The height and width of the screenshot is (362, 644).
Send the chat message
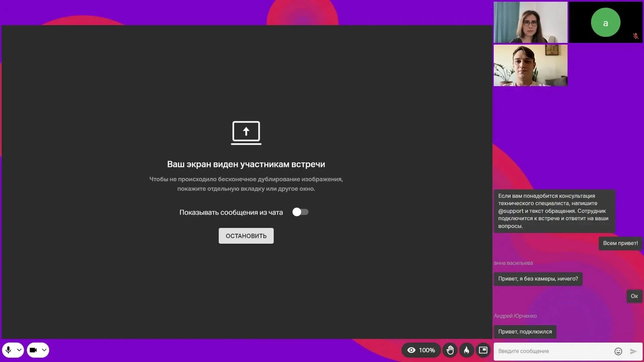[x=633, y=351]
